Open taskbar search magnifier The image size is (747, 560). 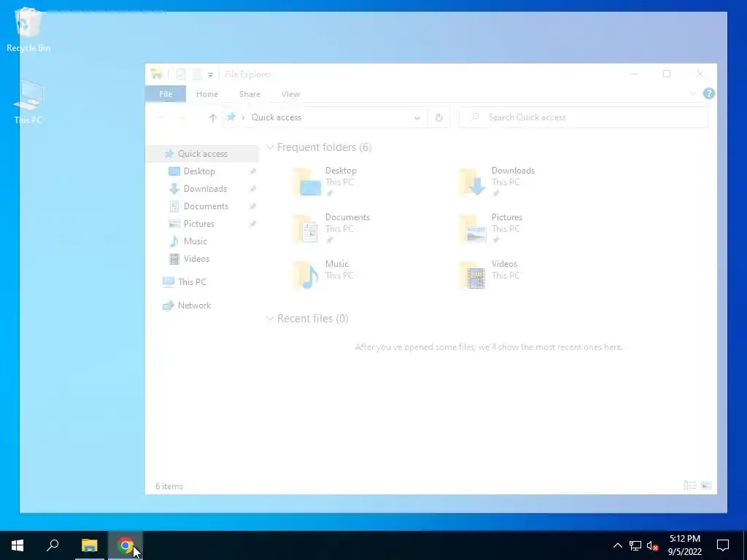pos(53,545)
